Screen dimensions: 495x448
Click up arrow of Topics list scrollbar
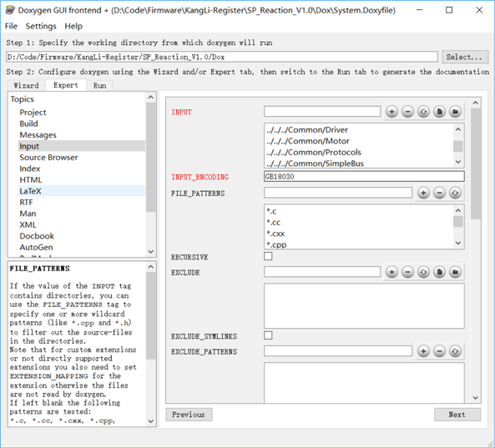151,97
